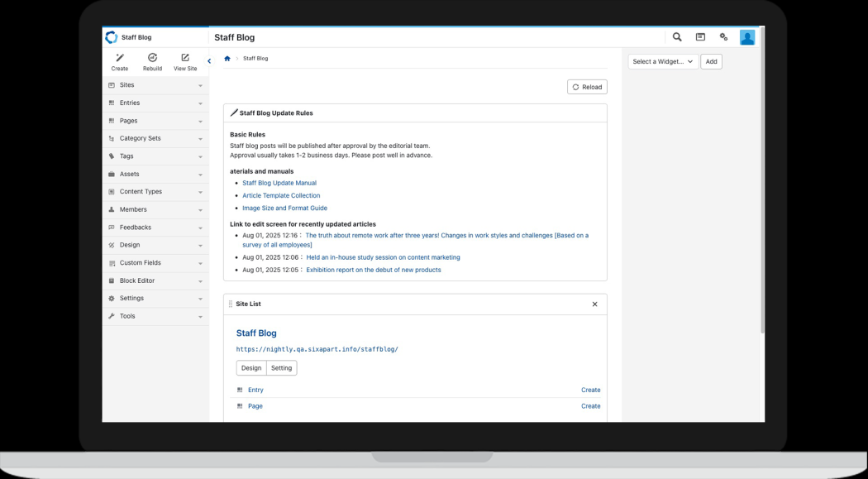Click the Add widget button

tap(711, 62)
